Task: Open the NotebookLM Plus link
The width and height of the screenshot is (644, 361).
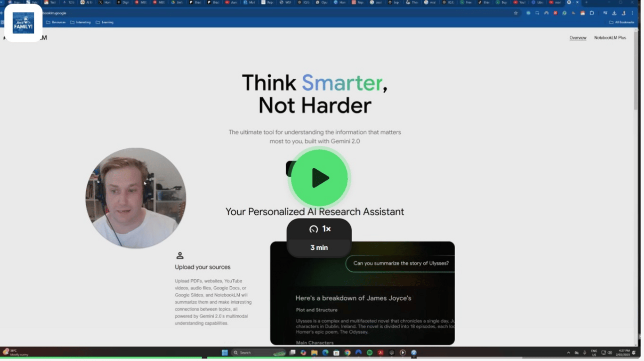Action: point(610,38)
